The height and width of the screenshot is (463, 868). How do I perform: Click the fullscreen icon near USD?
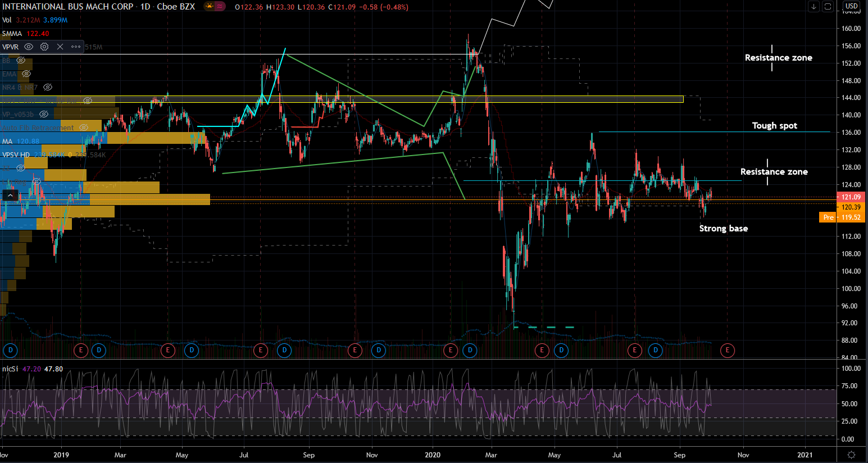coord(828,7)
